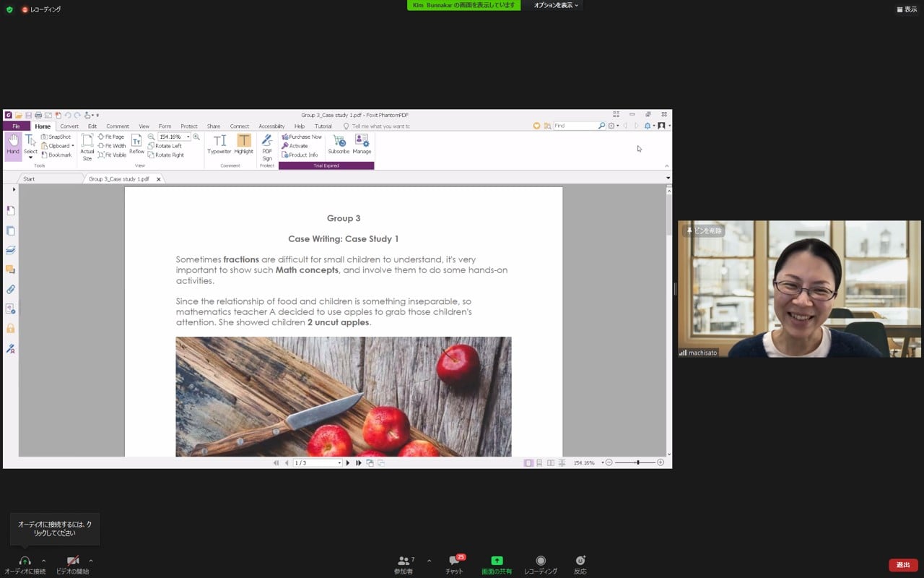Screen dimensions: 924x578
Task: Enable single page view mode in status bar
Action: tap(528, 462)
